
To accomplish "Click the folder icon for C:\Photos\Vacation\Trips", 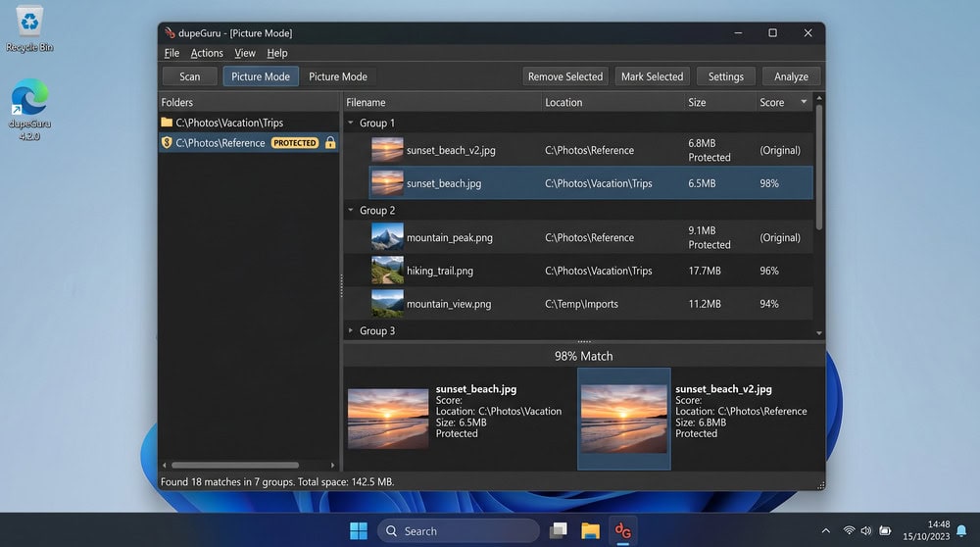I will (167, 123).
